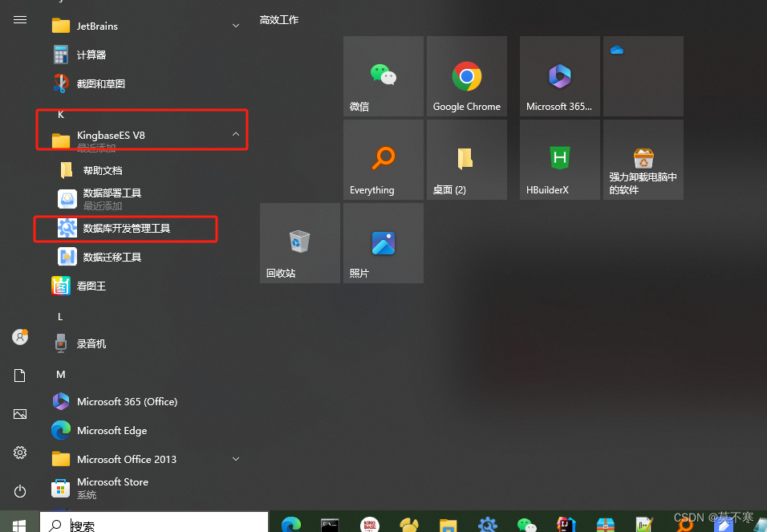767x532 pixels.
Task: Open the 微信 tile
Action: tap(383, 76)
